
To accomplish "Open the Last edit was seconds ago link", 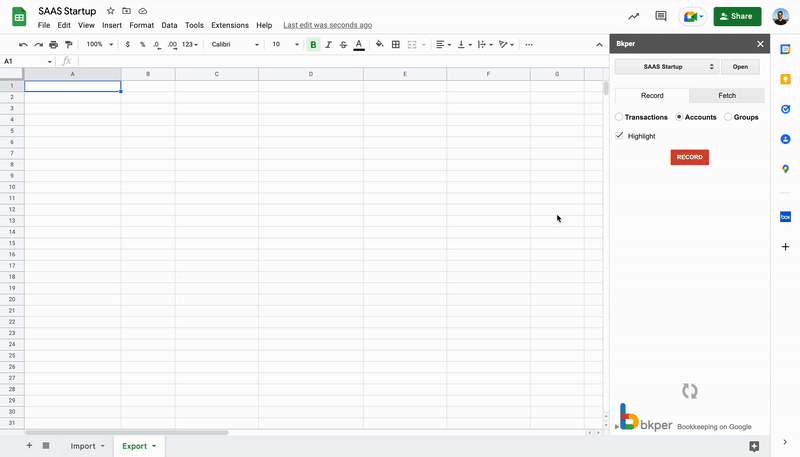I will (x=328, y=25).
